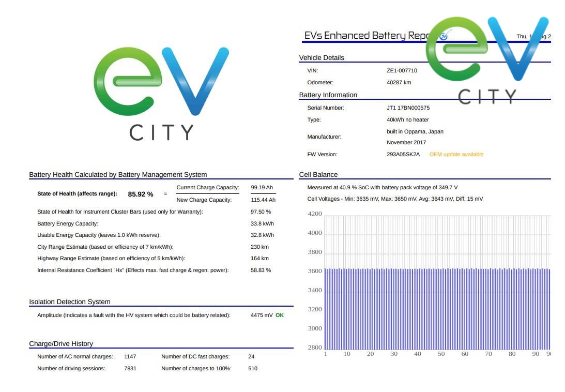Click the number of DC fast charges value 24
Image resolution: width=565 pixels, height=392 pixels.
point(251,357)
